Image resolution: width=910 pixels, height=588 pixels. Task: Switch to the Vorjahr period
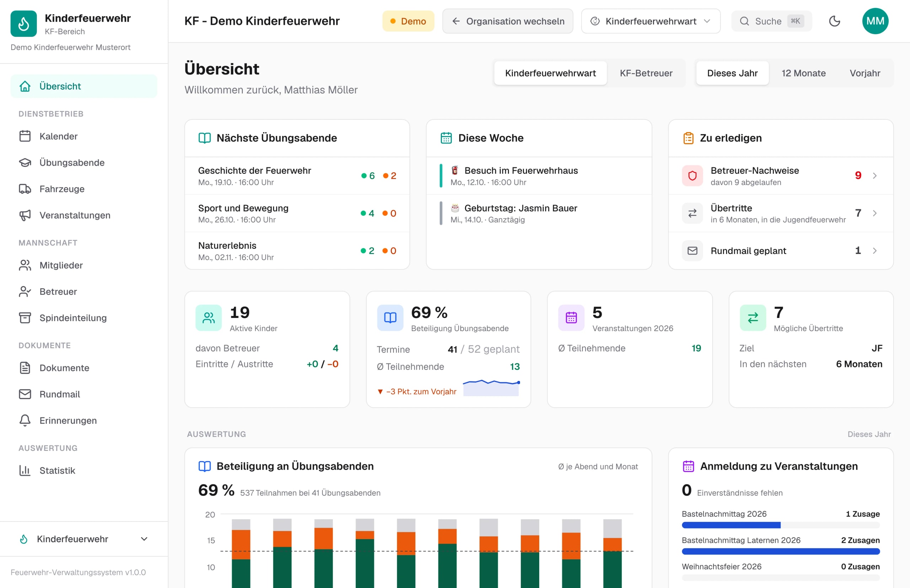pos(864,73)
